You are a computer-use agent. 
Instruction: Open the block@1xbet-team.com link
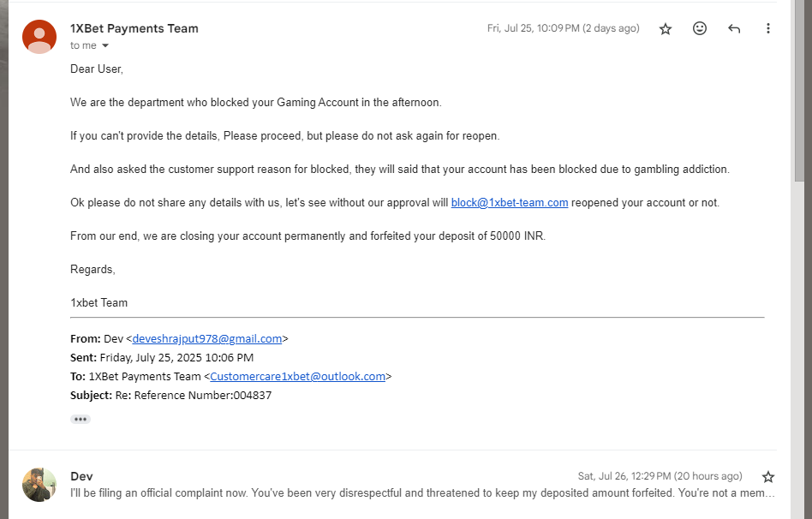coord(510,202)
